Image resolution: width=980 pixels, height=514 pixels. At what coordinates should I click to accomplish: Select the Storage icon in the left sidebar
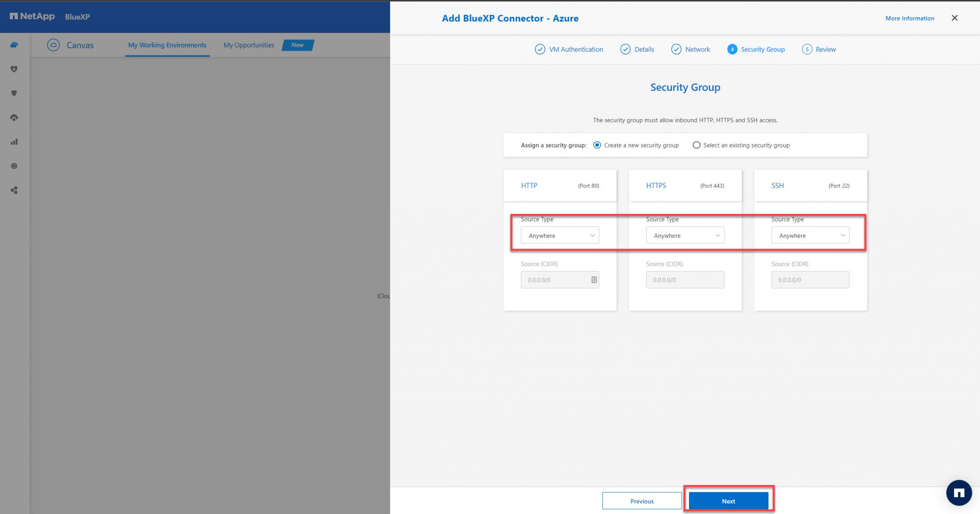pyautogui.click(x=14, y=45)
